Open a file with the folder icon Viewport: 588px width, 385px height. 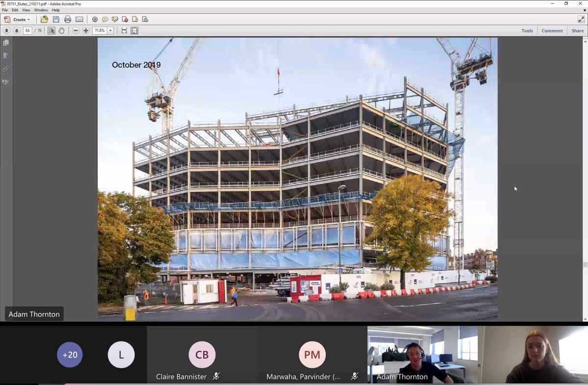point(45,20)
